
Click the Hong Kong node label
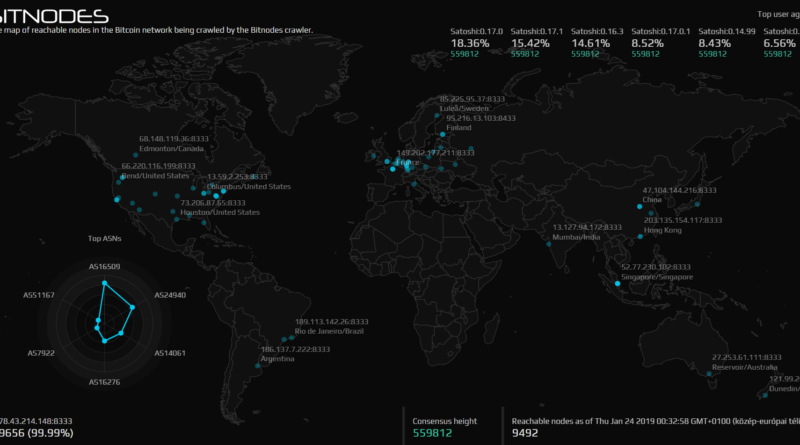point(662,230)
